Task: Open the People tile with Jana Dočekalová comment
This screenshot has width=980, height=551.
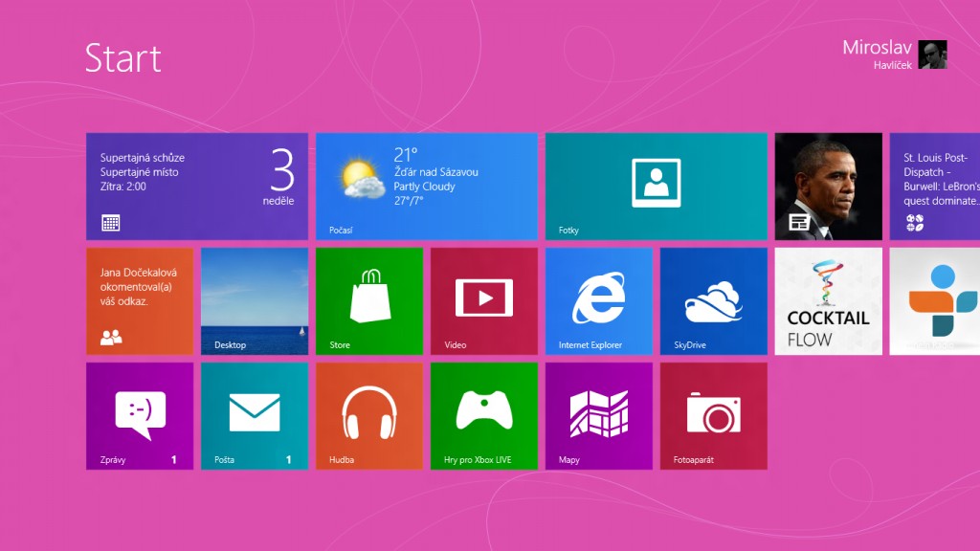Action: pos(140,301)
